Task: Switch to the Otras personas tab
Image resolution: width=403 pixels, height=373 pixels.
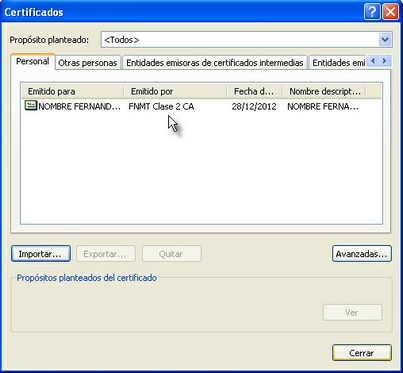Action: click(x=88, y=63)
